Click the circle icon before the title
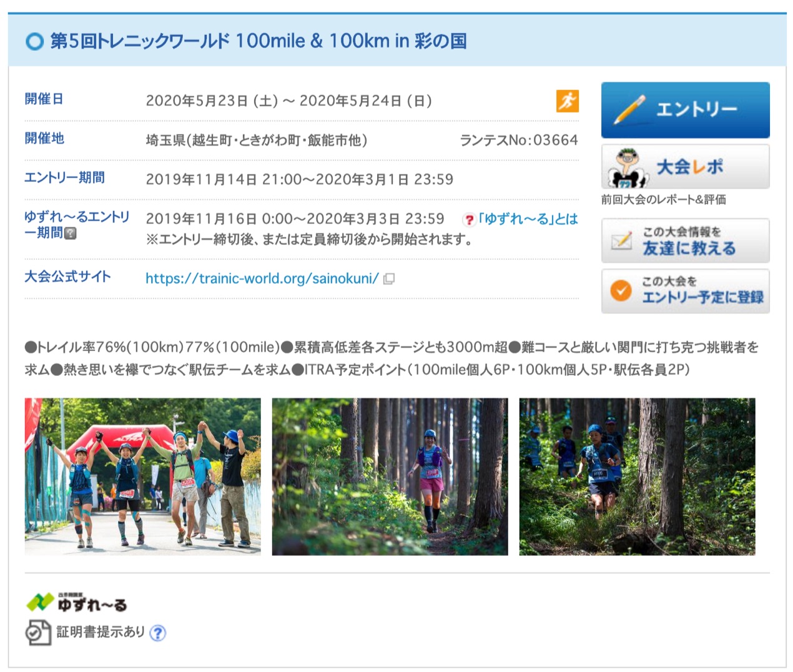The image size is (793, 672). (34, 42)
